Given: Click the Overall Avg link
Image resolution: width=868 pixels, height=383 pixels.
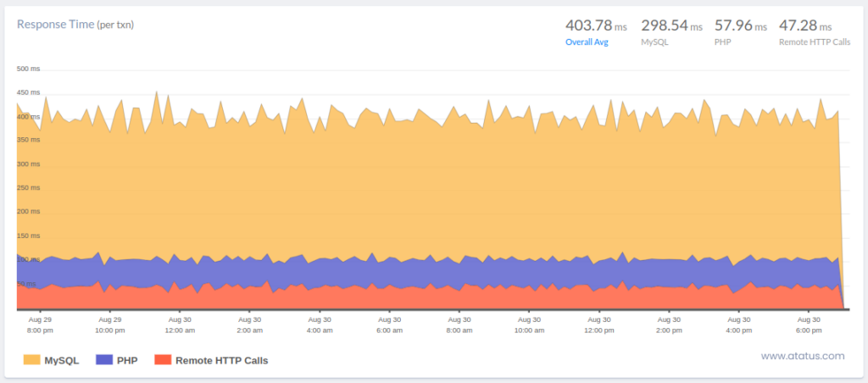Looking at the screenshot, I should tap(587, 42).
